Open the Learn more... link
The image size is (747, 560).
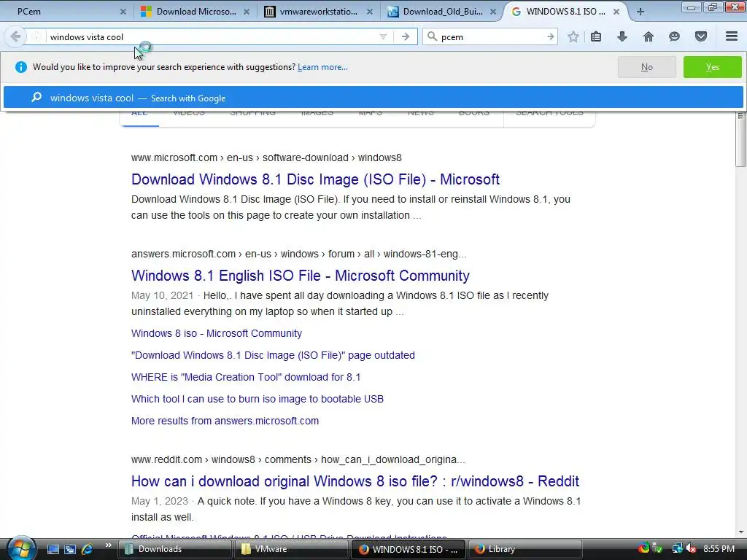pyautogui.click(x=322, y=67)
